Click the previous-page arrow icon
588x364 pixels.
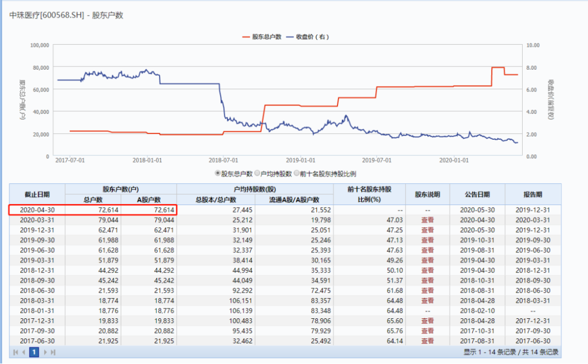pyautogui.click(x=24, y=352)
